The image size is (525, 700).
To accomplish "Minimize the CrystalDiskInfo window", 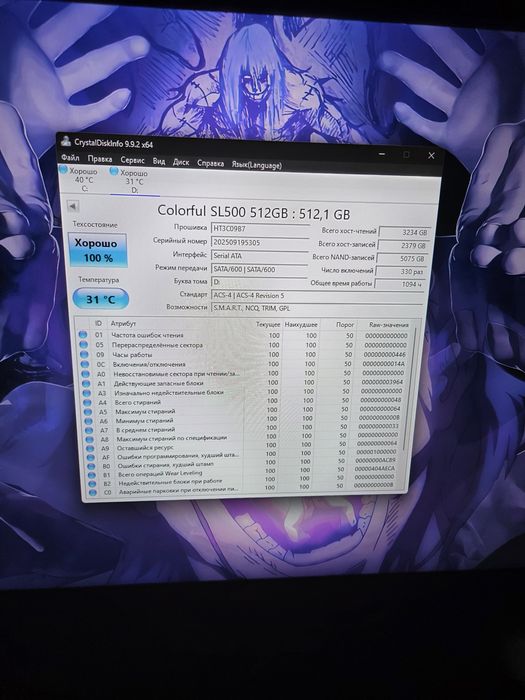I will pyautogui.click(x=382, y=154).
